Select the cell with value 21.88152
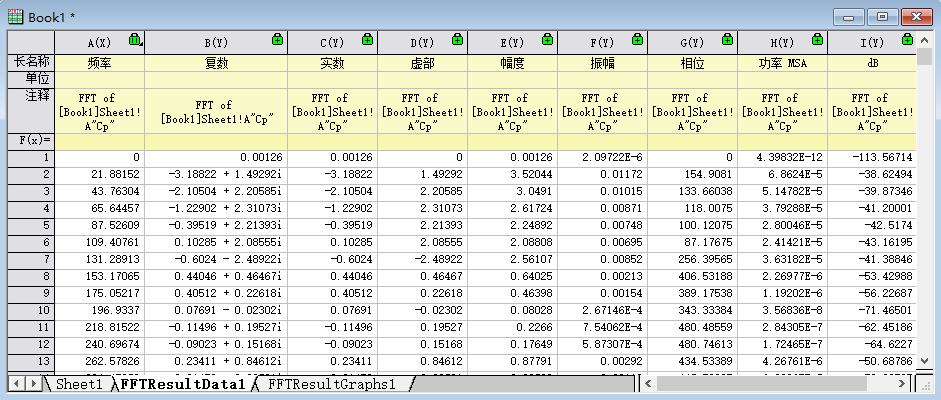941x400 pixels. (x=99, y=174)
